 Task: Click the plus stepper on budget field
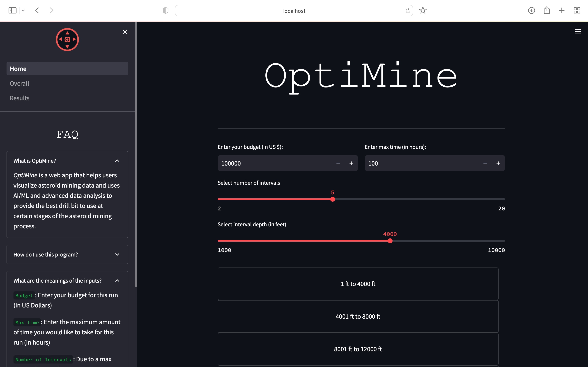[351, 163]
